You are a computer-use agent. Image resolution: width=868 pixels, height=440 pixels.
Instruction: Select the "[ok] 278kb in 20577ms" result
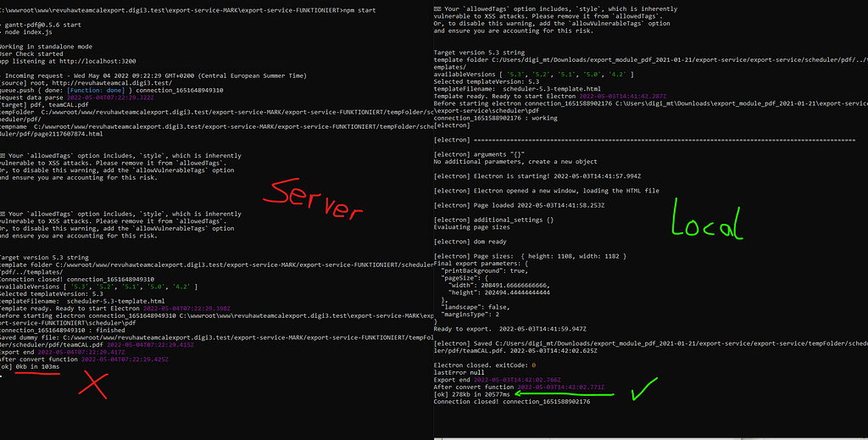(471, 394)
